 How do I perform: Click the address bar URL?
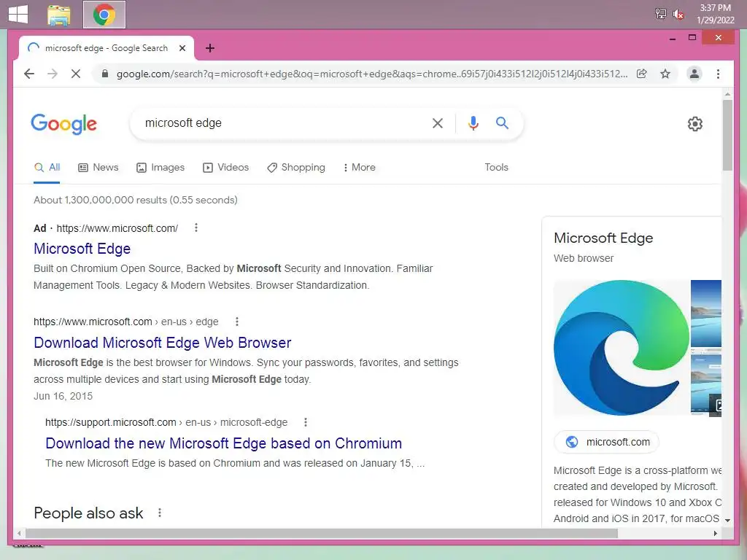click(x=371, y=74)
